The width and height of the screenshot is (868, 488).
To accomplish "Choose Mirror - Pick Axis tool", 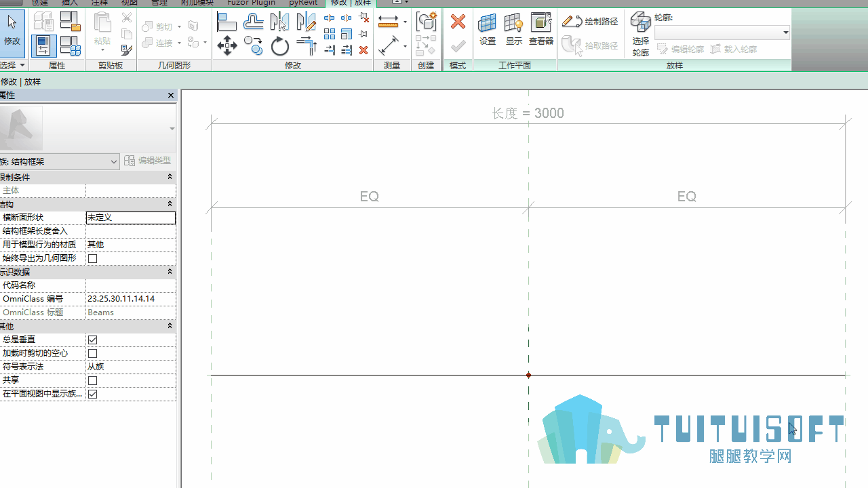I will (x=279, y=22).
